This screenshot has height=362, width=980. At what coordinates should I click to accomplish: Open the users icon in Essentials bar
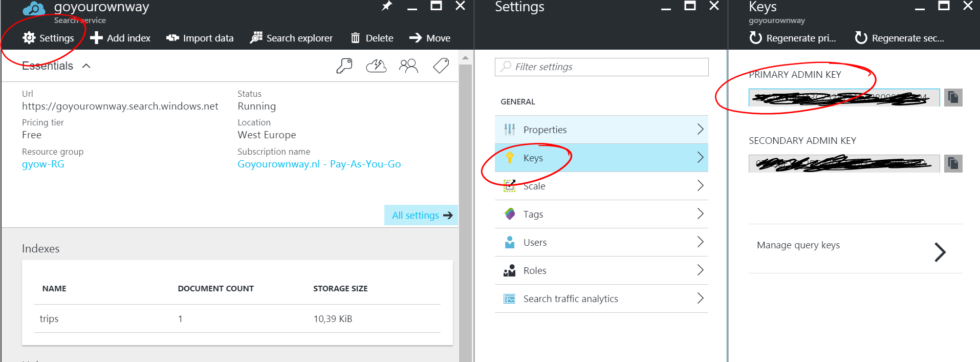pos(408,66)
